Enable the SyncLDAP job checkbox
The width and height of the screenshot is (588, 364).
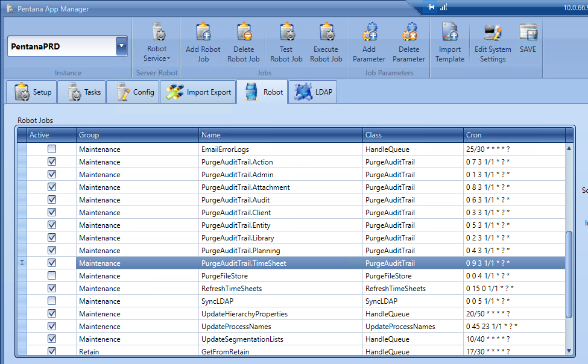[52, 301]
